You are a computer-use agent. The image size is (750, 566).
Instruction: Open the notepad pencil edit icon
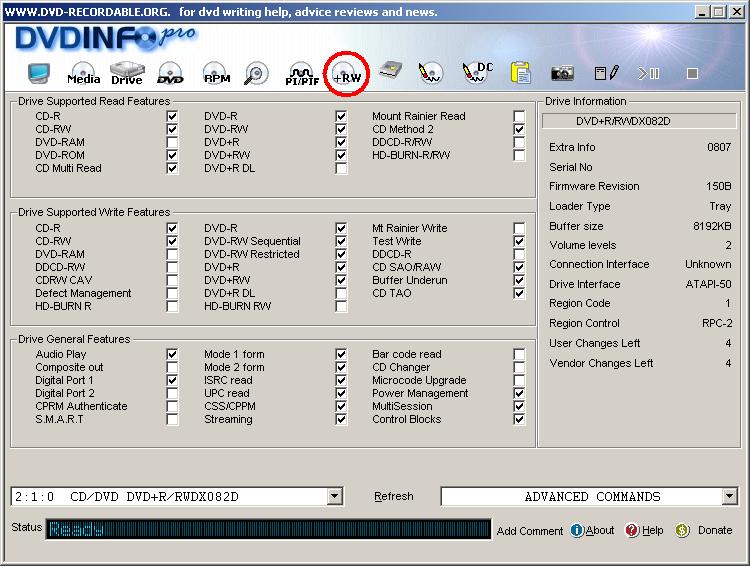pyautogui.click(x=607, y=73)
